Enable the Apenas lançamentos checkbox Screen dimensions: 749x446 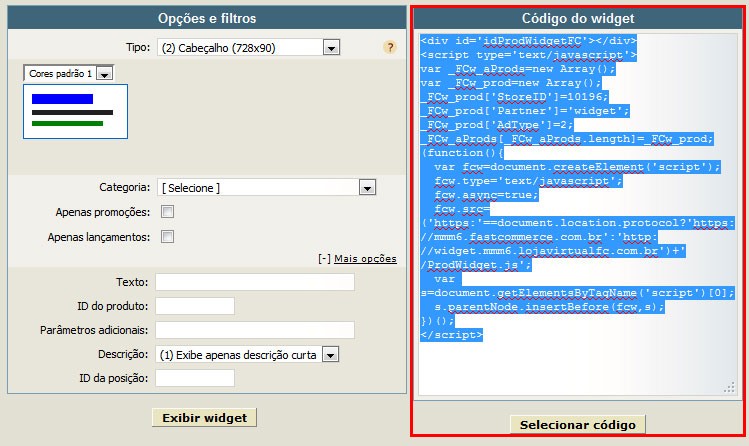tap(167, 236)
